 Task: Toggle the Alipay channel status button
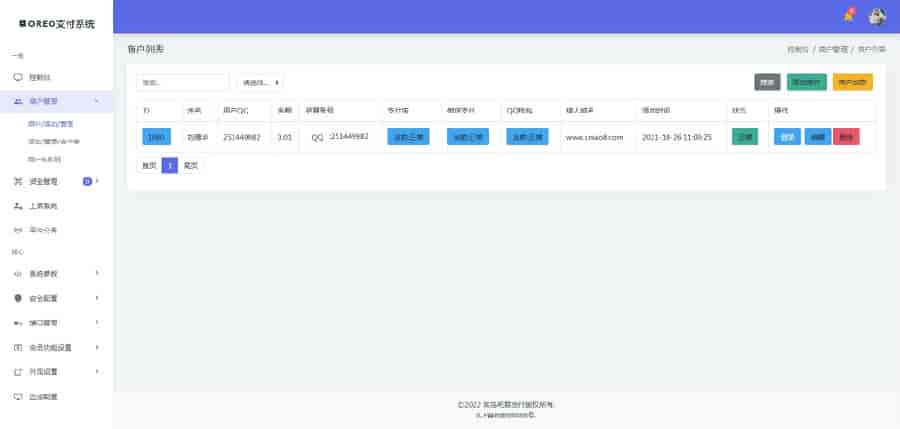pyautogui.click(x=408, y=137)
